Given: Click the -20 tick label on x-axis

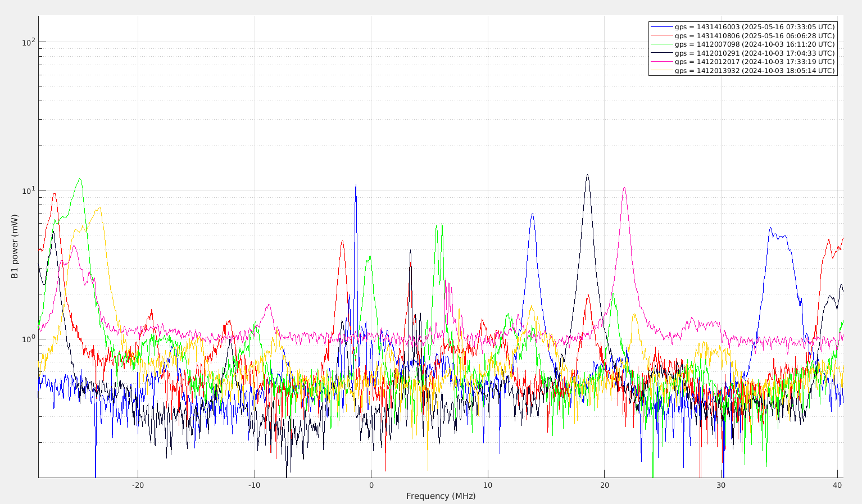Looking at the screenshot, I should (x=138, y=485).
